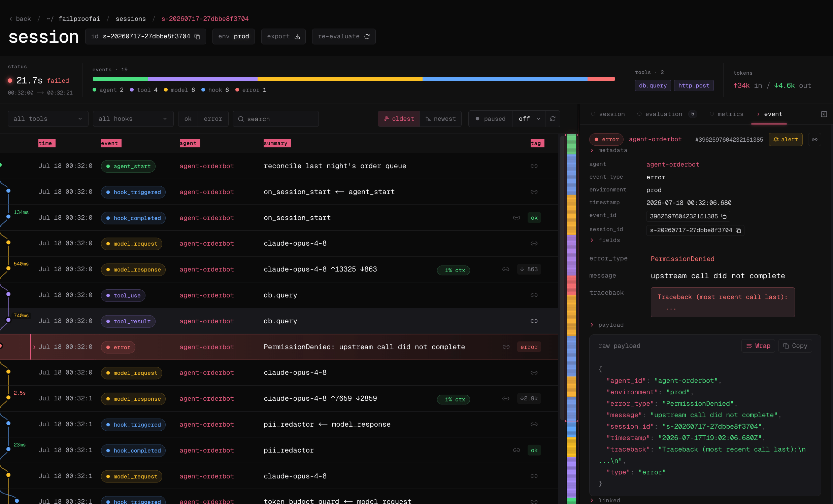833x504 pixels.
Task: Toggle the paused live stream button
Action: 490,119
